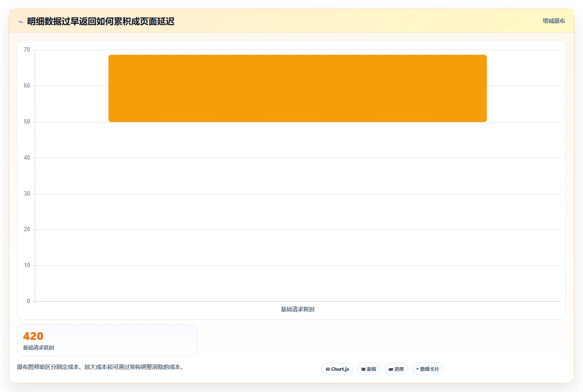Screen dimensions: 583x392
Task: Click the y-axis value 0
Action: pos(29,301)
